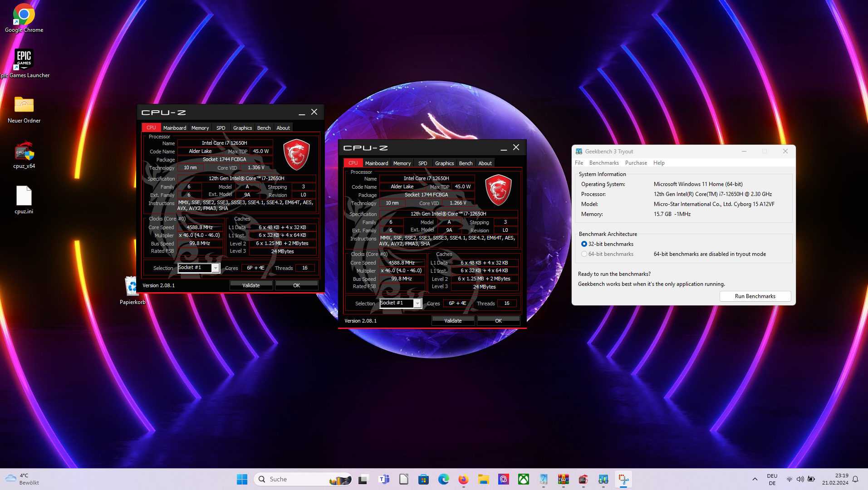
Task: Open Geekbench File menu
Action: coord(579,163)
